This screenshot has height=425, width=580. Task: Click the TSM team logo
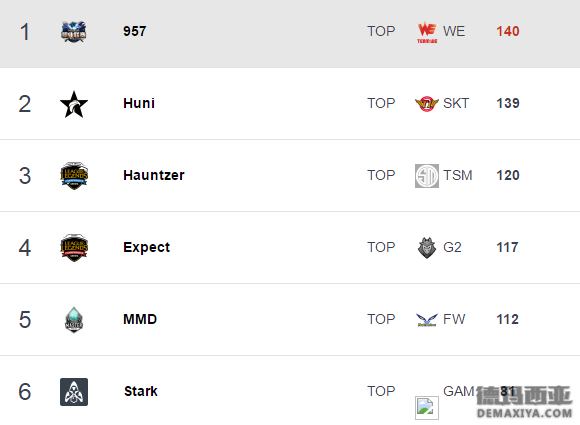[427, 176]
